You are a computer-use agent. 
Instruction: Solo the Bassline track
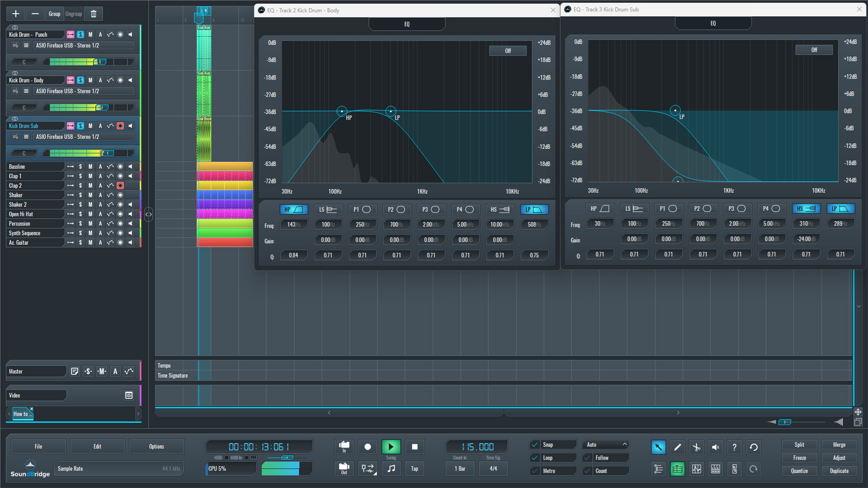pyautogui.click(x=80, y=167)
